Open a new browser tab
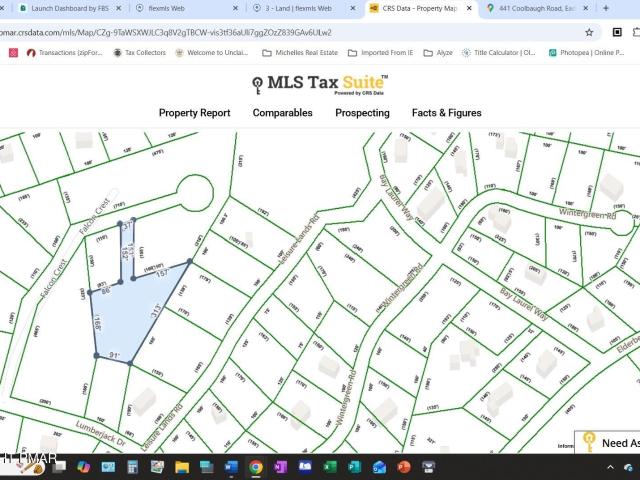 (x=606, y=8)
